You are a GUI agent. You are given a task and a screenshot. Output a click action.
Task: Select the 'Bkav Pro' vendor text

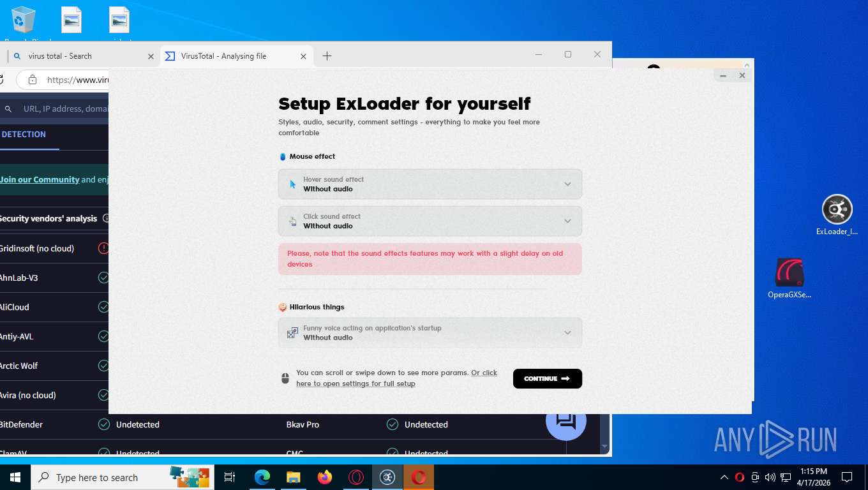303,424
